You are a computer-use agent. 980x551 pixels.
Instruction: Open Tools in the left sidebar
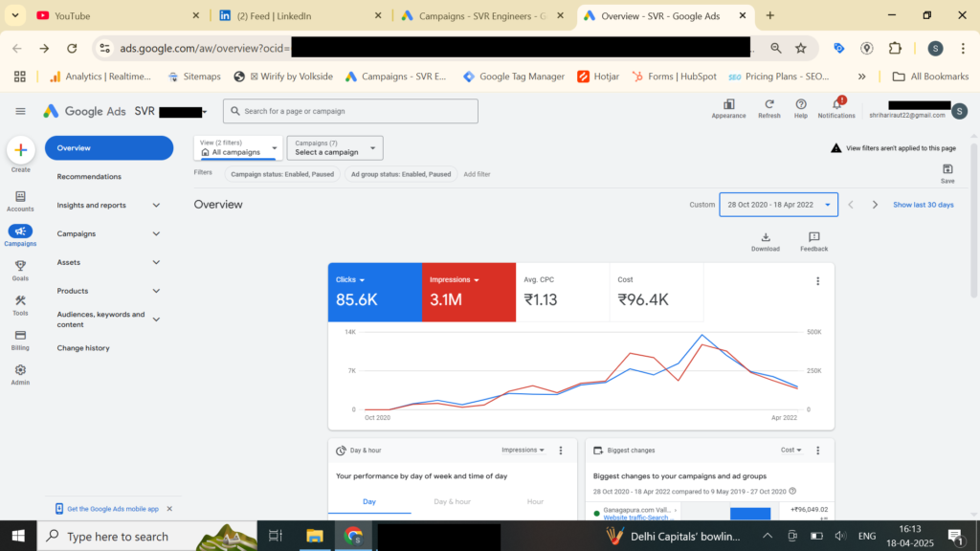tap(20, 301)
